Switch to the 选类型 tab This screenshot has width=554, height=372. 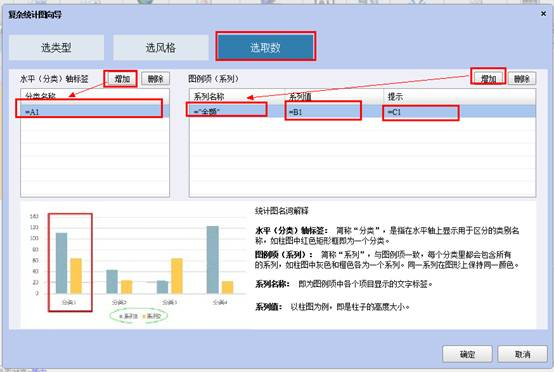[x=57, y=47]
